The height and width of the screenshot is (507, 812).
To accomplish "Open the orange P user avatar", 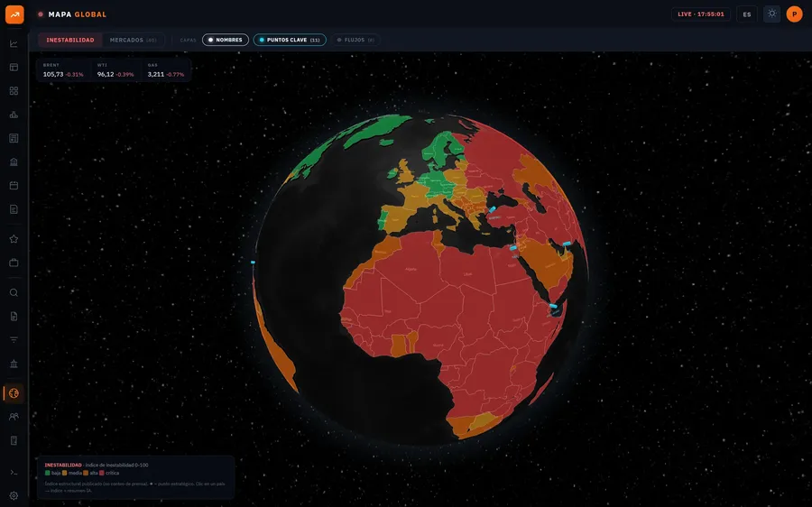I will 794,14.
